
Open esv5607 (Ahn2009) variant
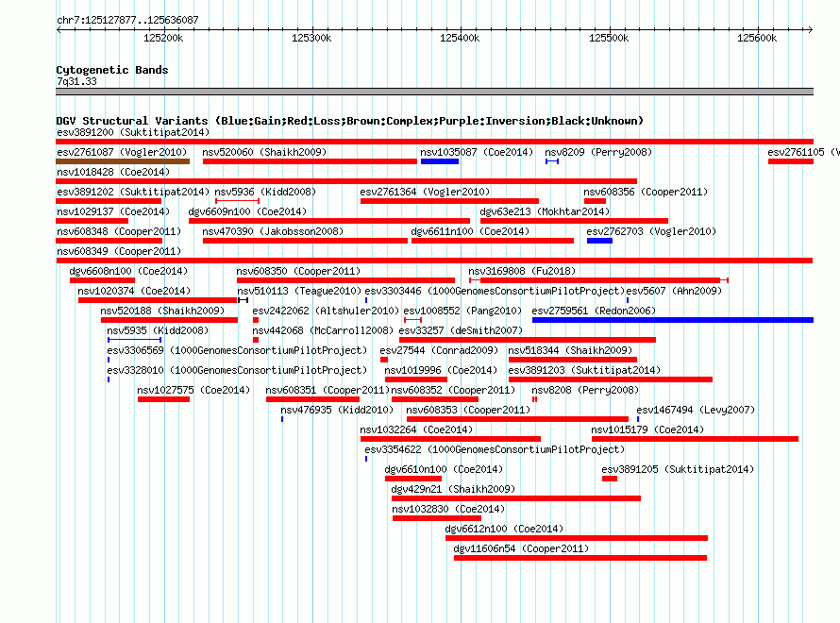674,291
